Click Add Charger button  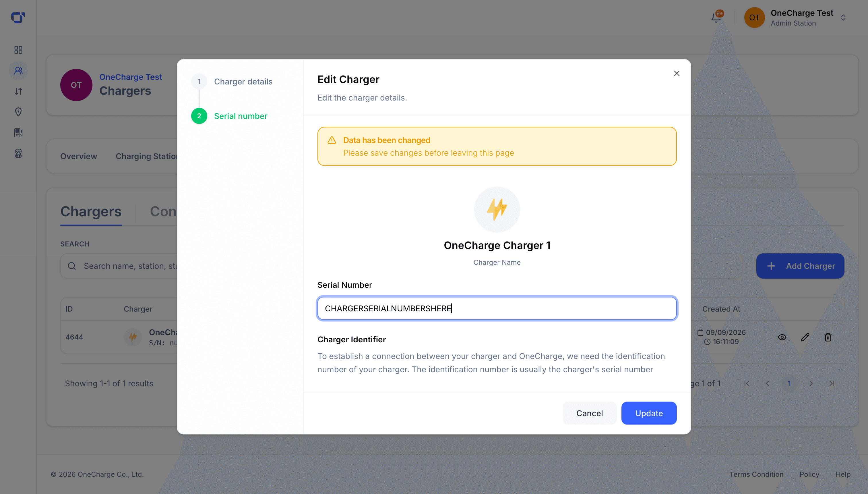[x=800, y=266]
